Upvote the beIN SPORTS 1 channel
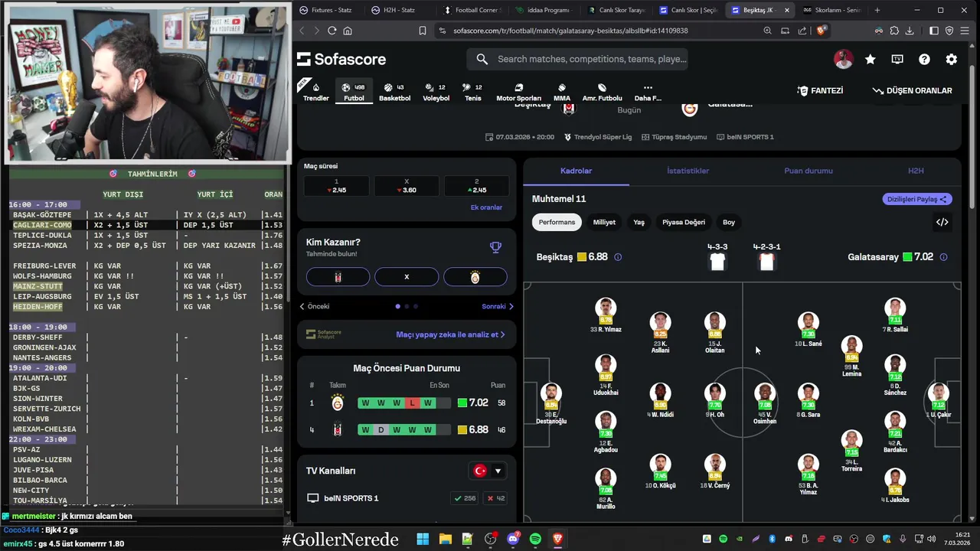This screenshot has width=980, height=551. click(x=465, y=498)
